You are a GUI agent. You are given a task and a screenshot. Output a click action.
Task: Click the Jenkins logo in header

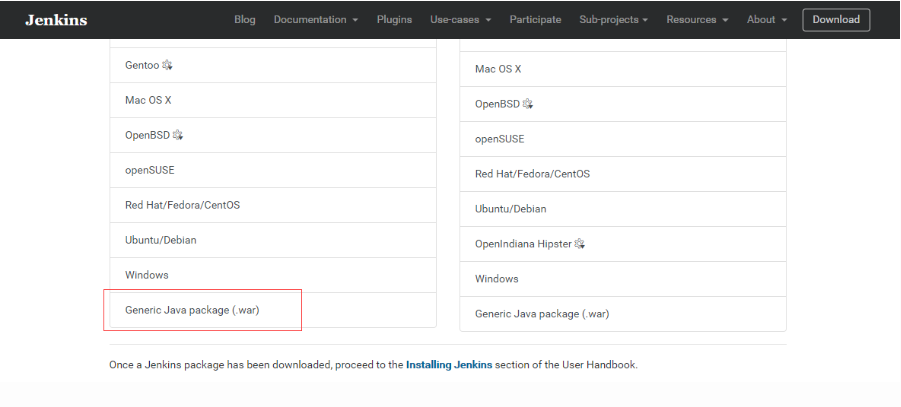pos(56,20)
